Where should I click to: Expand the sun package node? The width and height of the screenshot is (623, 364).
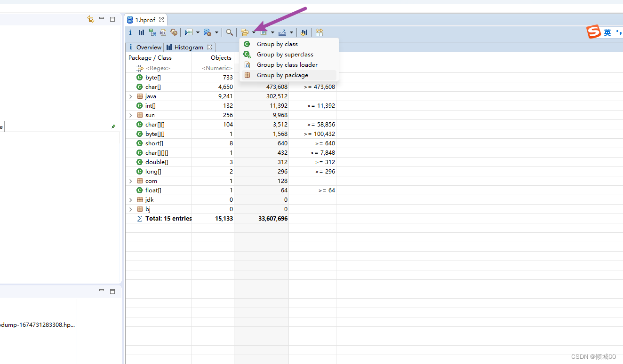coord(130,115)
